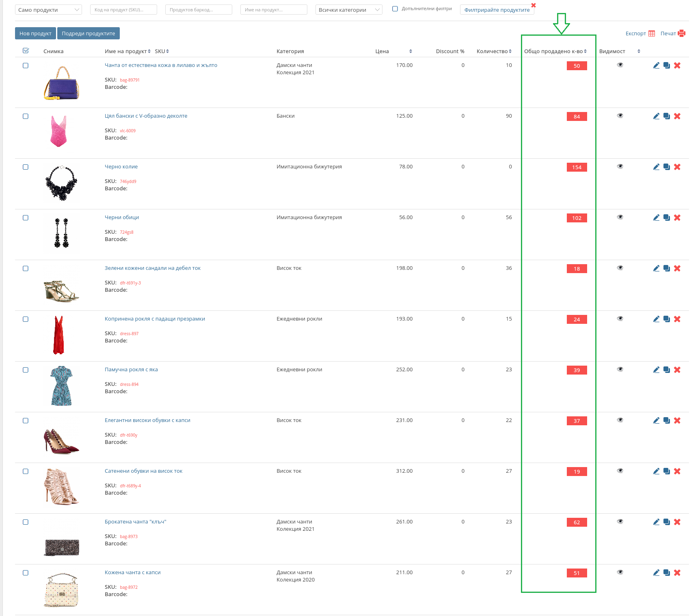Copy the Брокатена чанта product via duplicate icon
Image resolution: width=700 pixels, height=616 pixels.
coord(667,522)
